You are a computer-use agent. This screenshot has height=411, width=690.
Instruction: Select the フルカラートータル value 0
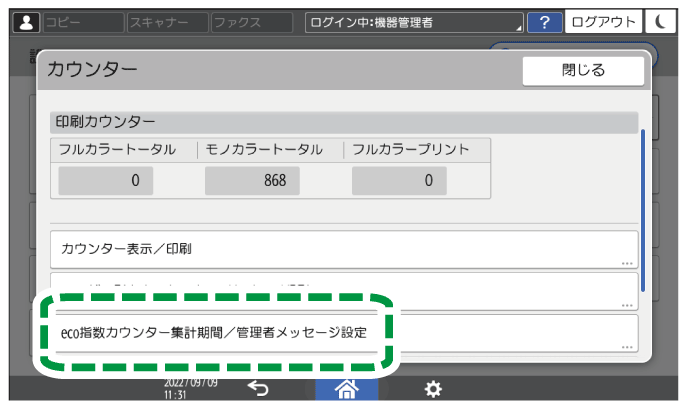point(106,180)
